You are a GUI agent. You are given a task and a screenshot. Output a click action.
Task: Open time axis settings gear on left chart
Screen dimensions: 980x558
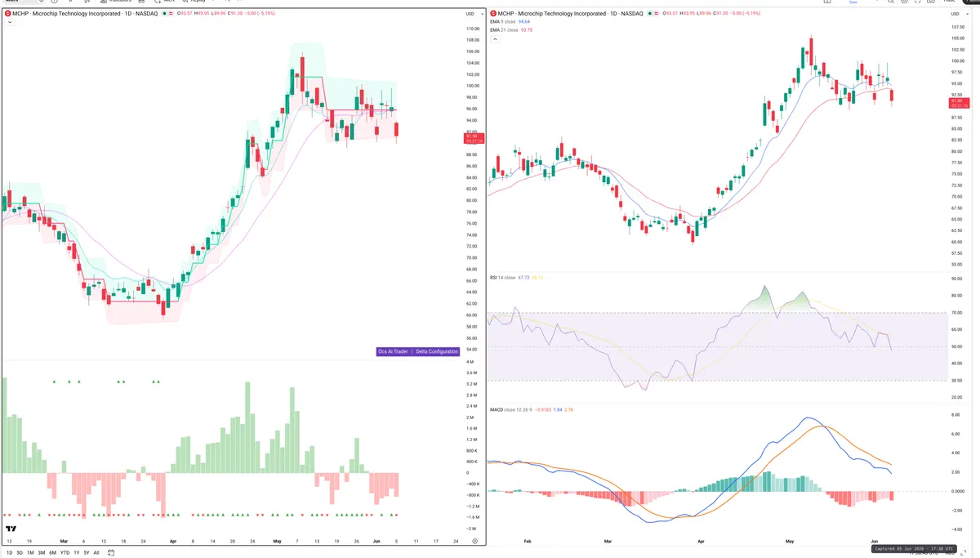coord(474,542)
